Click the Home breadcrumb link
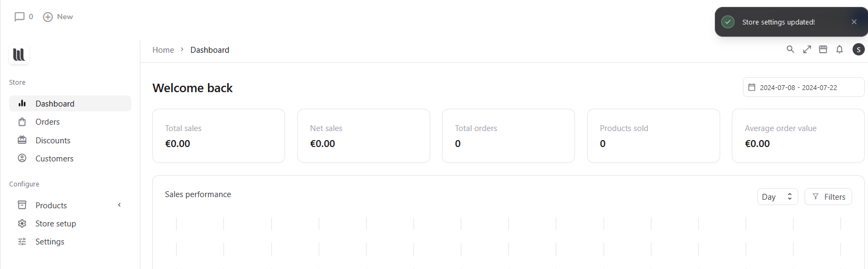The height and width of the screenshot is (269, 868). [x=163, y=50]
